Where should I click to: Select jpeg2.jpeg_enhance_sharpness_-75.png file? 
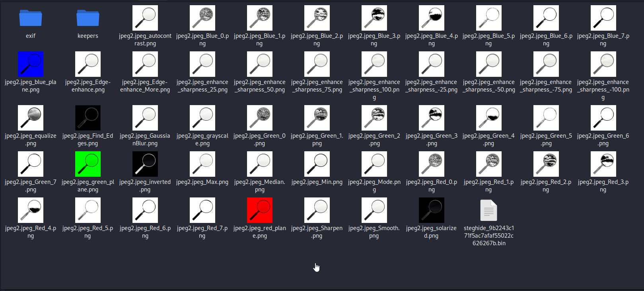coord(546,64)
